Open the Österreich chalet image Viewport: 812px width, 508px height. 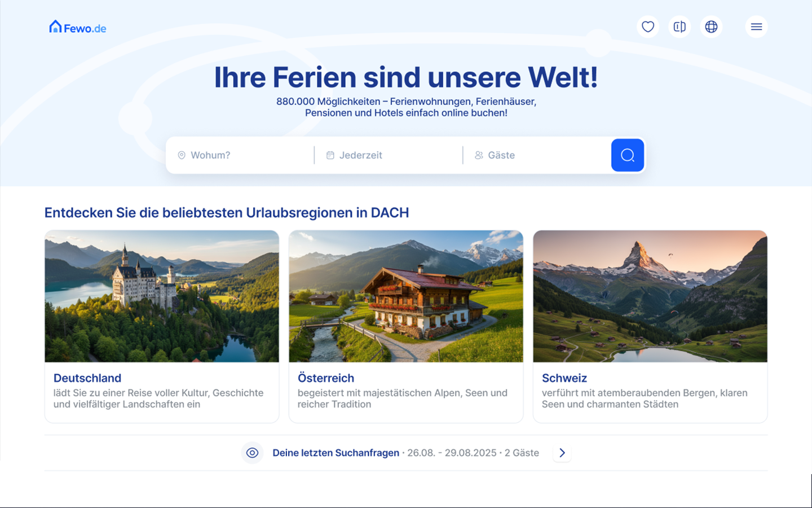406,296
